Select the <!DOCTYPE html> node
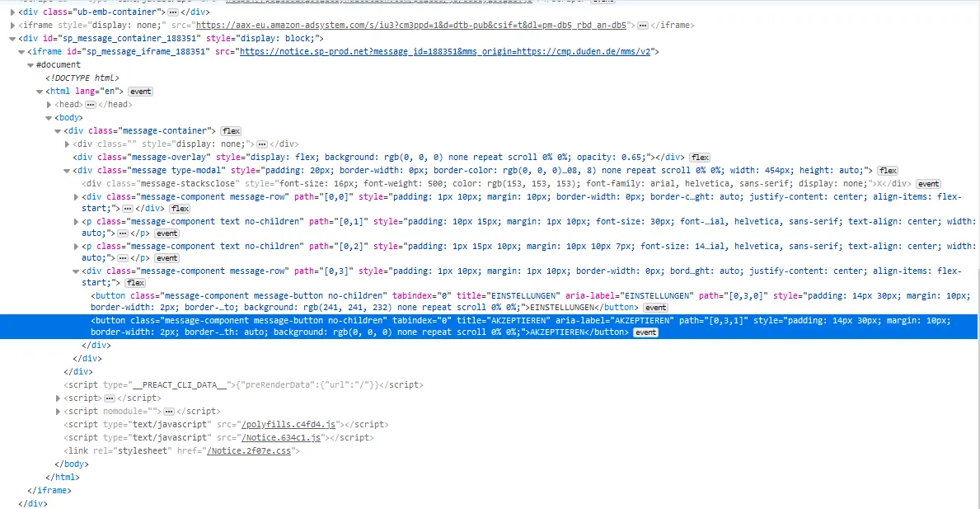 tap(82, 78)
